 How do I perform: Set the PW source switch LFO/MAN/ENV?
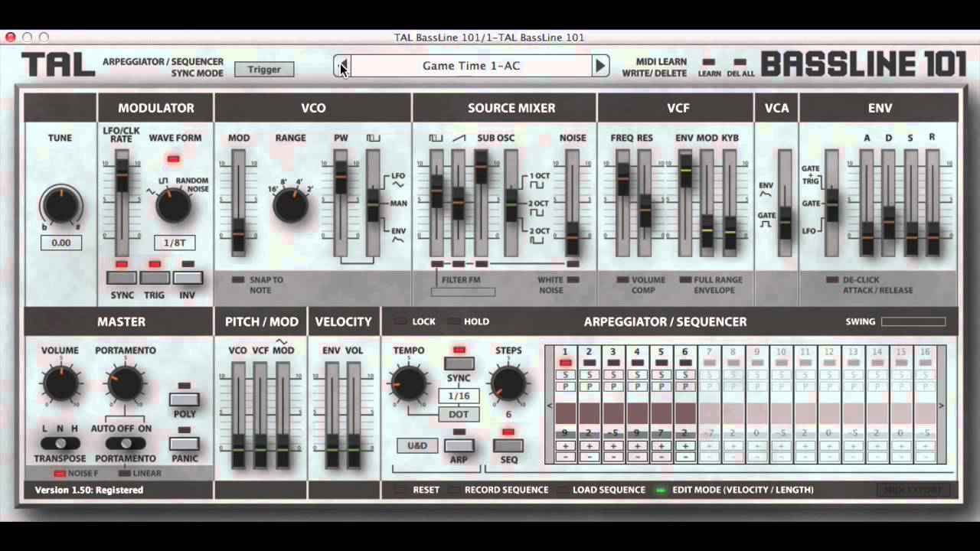click(x=373, y=204)
